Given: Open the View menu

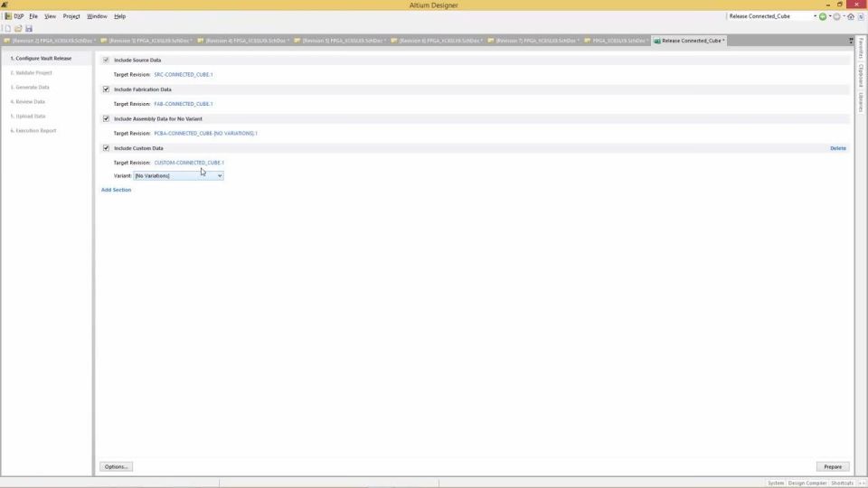Looking at the screenshot, I should tap(50, 16).
